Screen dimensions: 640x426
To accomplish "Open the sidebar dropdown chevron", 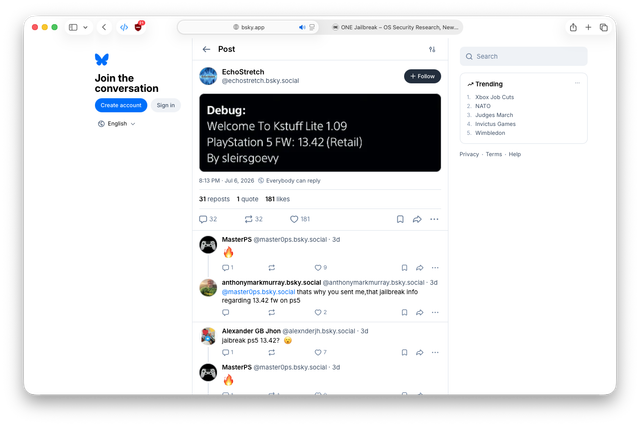I will coord(85,27).
